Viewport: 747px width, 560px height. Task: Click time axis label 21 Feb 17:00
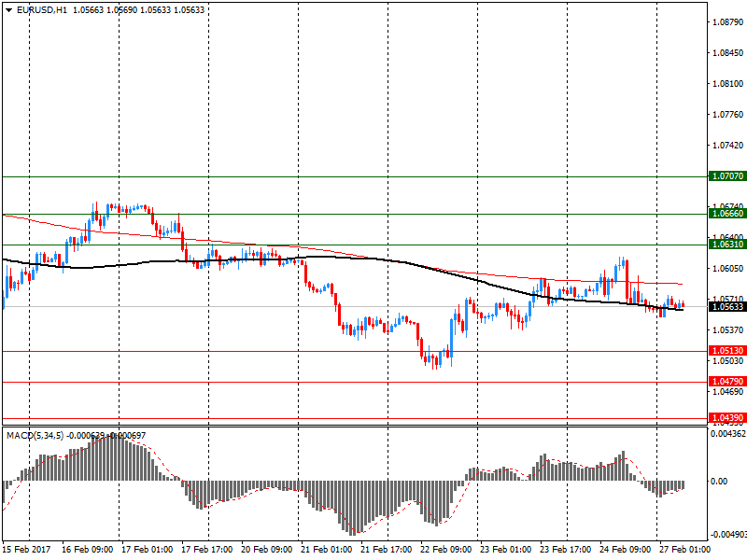click(386, 550)
